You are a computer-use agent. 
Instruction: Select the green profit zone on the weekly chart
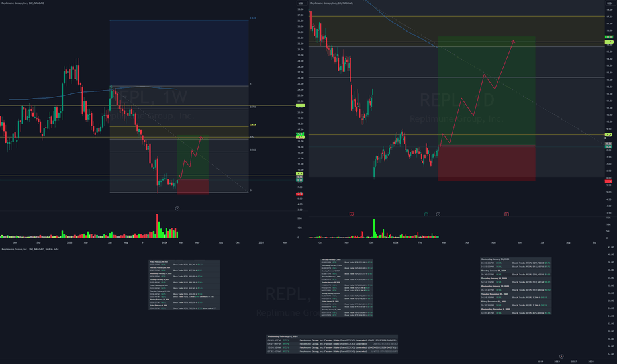(x=193, y=158)
